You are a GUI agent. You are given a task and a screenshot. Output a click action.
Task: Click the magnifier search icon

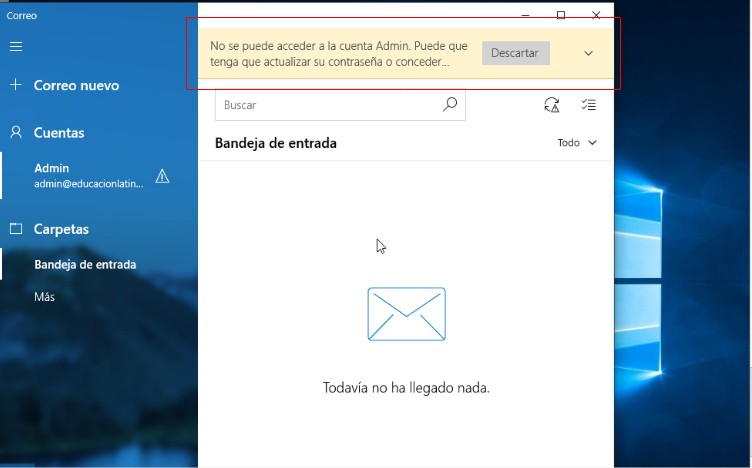(x=450, y=104)
